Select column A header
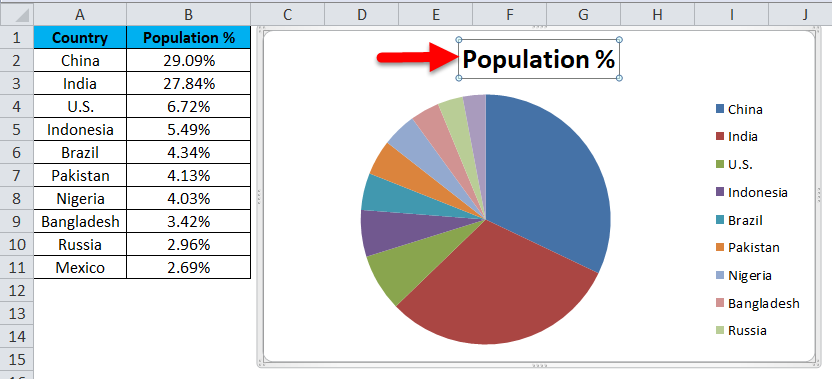Viewport: 832px width, 379px height. 80,15
